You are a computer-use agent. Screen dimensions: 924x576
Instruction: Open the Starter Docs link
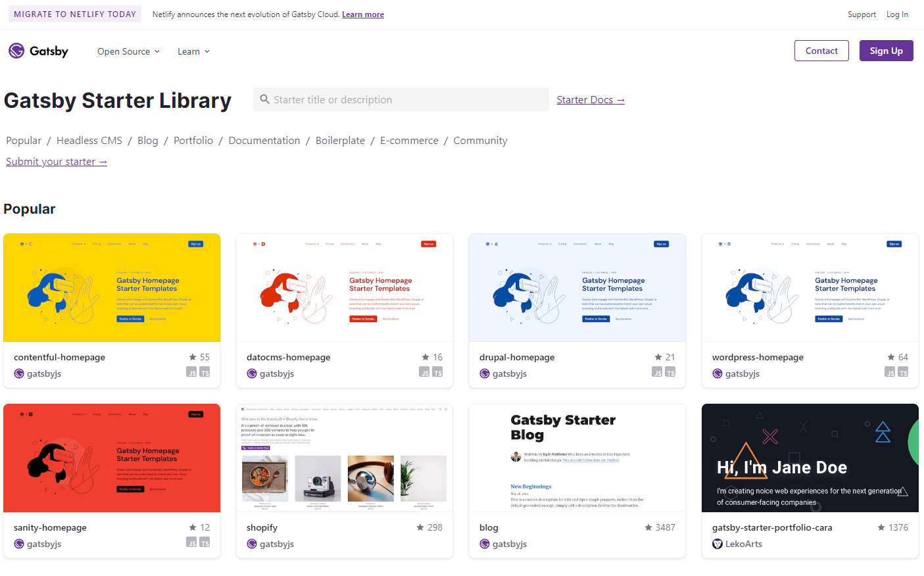coord(591,99)
